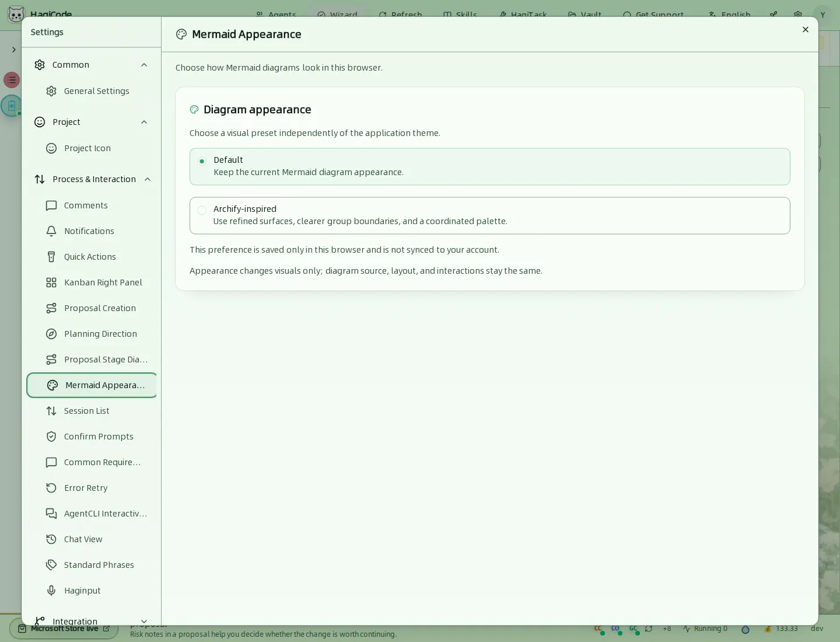This screenshot has width=840, height=642.
Task: Click the tags icon for Standard Phrases
Action: (51, 565)
